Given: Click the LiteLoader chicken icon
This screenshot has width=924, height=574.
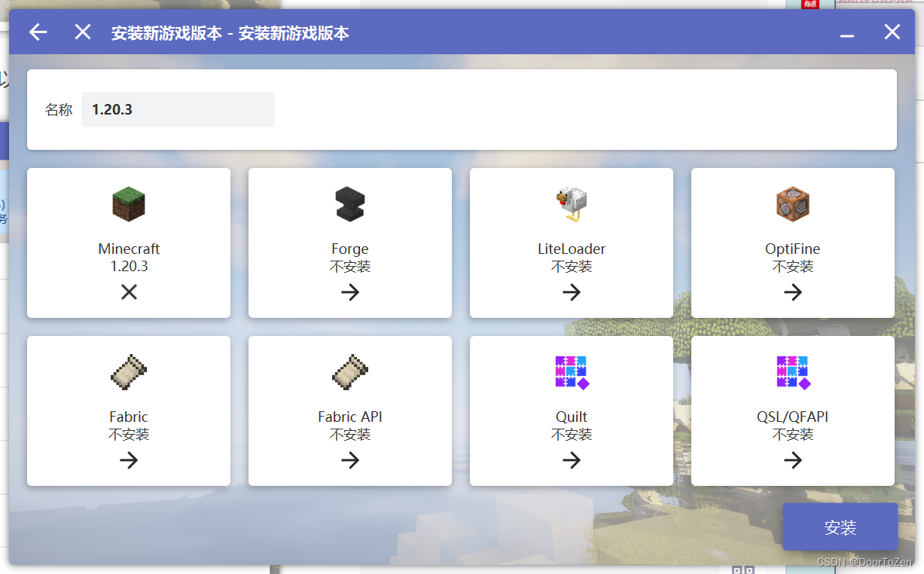Looking at the screenshot, I should (x=572, y=204).
